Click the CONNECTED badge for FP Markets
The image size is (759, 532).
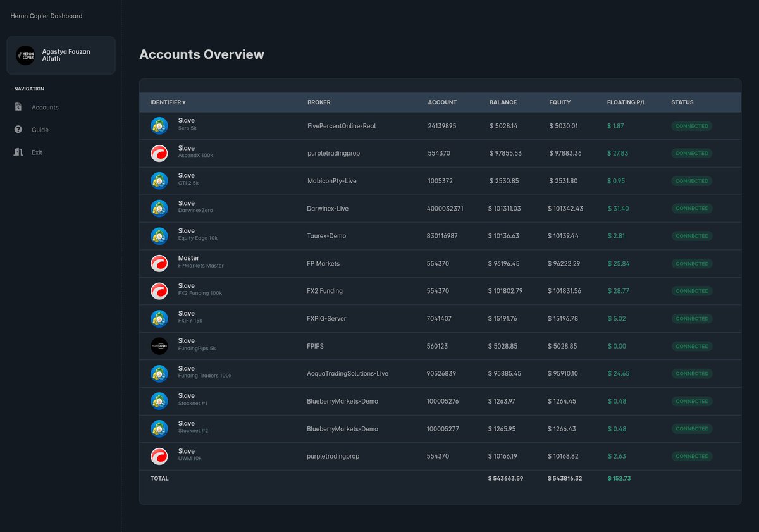coord(691,263)
